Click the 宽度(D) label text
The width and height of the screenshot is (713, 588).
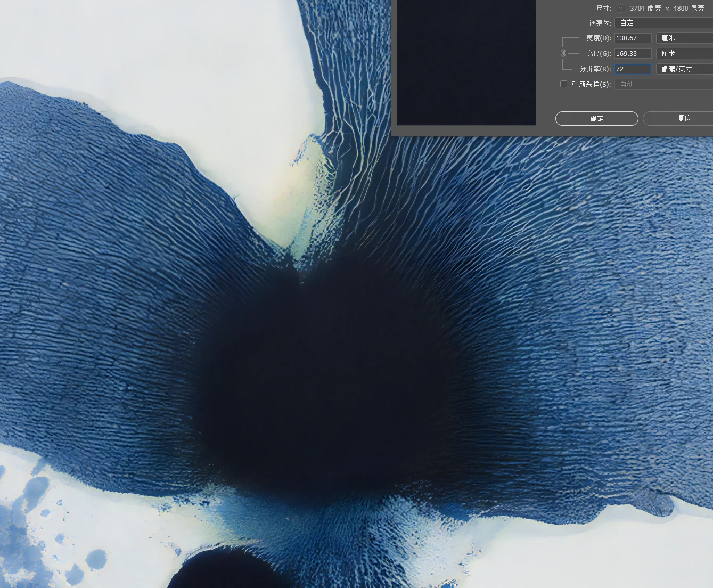tap(599, 38)
